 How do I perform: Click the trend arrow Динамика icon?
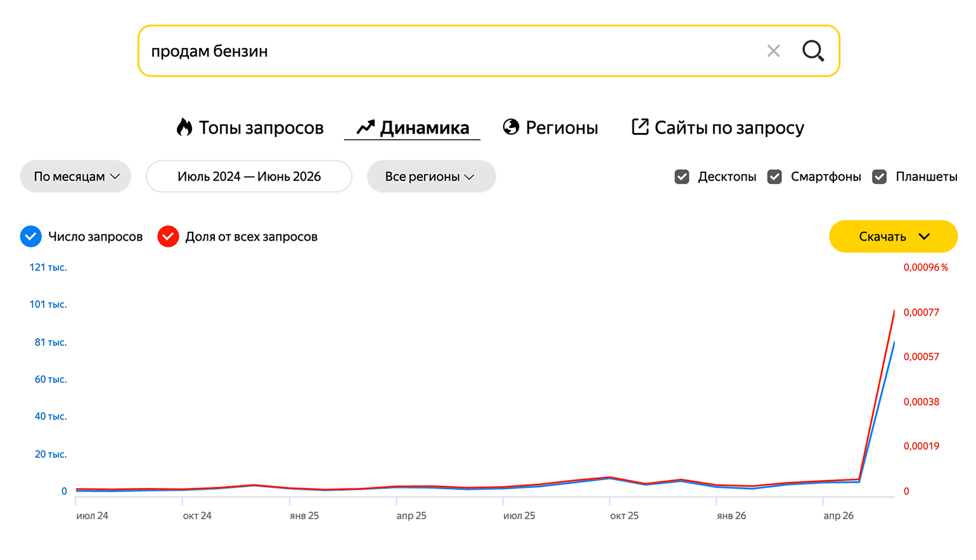tap(366, 127)
